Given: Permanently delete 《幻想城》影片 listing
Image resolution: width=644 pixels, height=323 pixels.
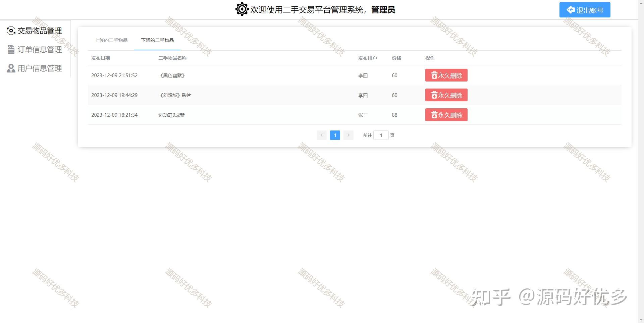Looking at the screenshot, I should coord(446,95).
